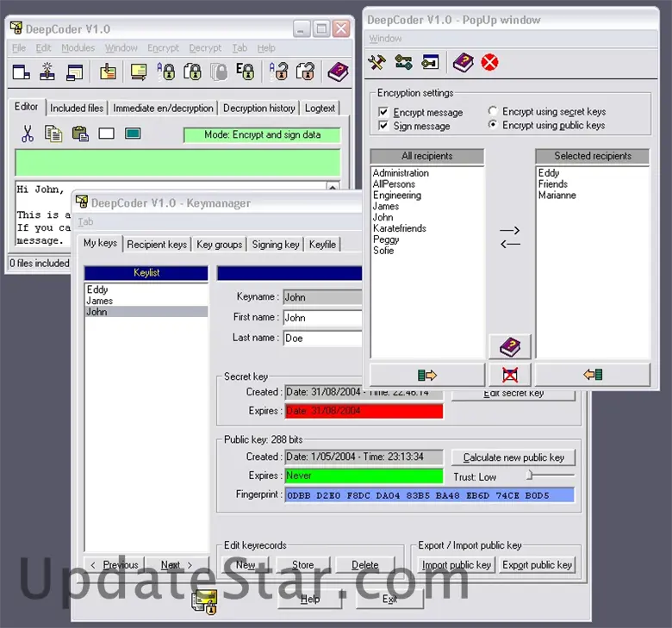Click the white rectangle icon in Editor

click(106, 134)
